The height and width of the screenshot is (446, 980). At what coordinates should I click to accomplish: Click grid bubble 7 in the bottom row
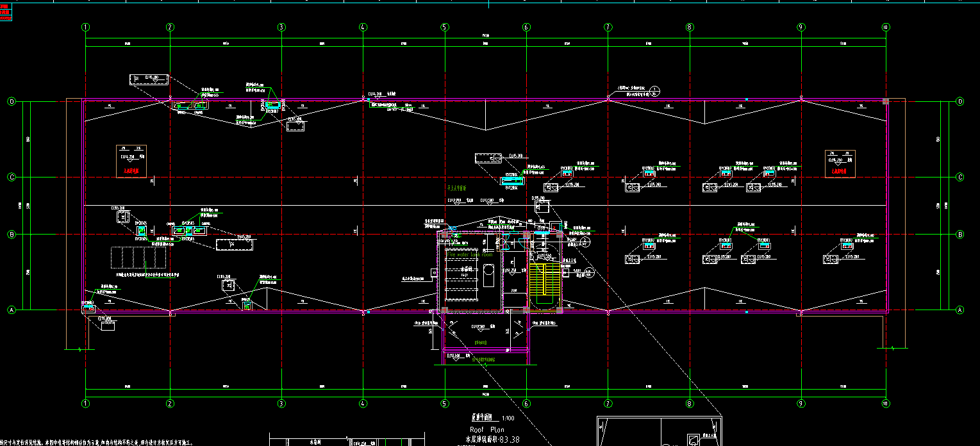pyautogui.click(x=608, y=403)
